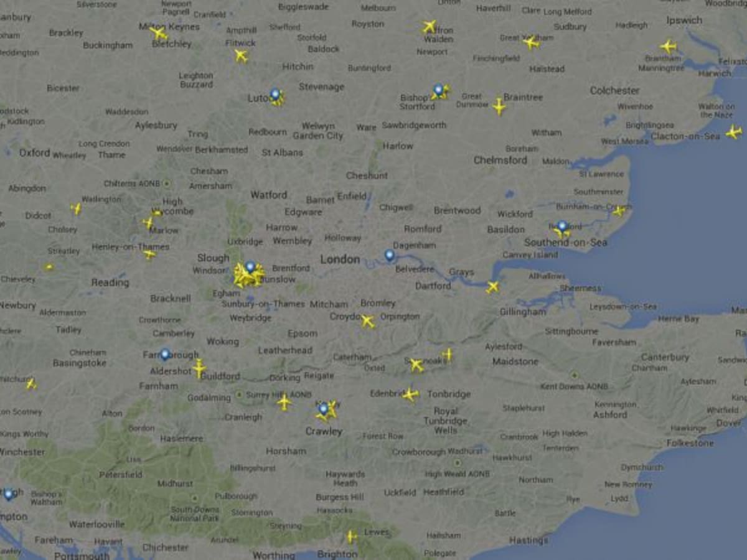This screenshot has width=747, height=560.
Task: Select the airport marker near Bishop's Stortford
Action: click(438, 91)
